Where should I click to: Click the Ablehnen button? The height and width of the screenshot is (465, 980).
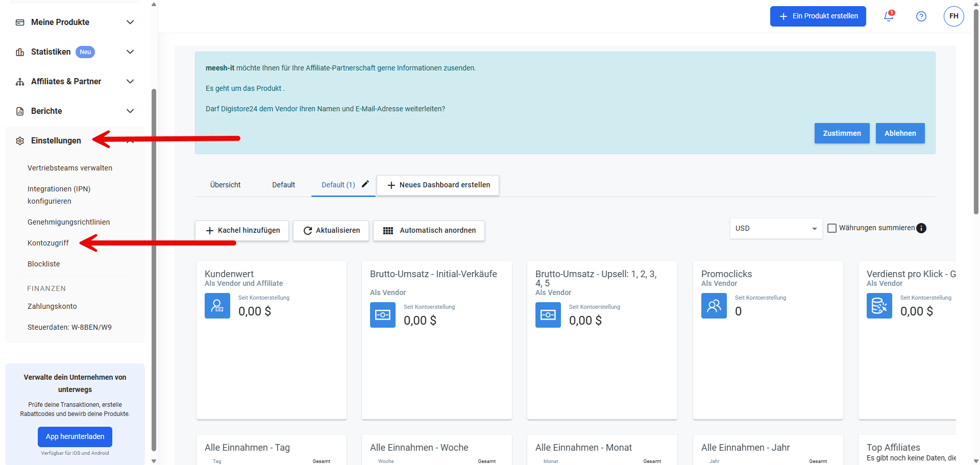(900, 133)
